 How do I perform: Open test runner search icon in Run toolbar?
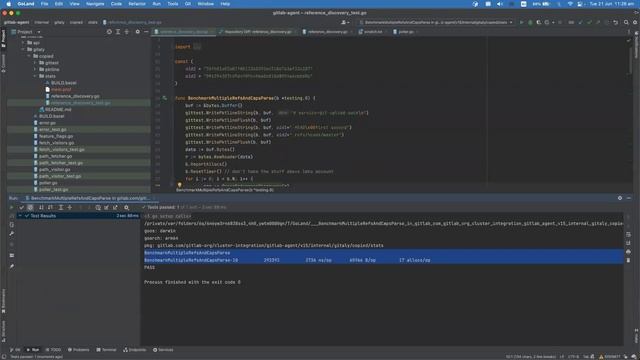127,207
